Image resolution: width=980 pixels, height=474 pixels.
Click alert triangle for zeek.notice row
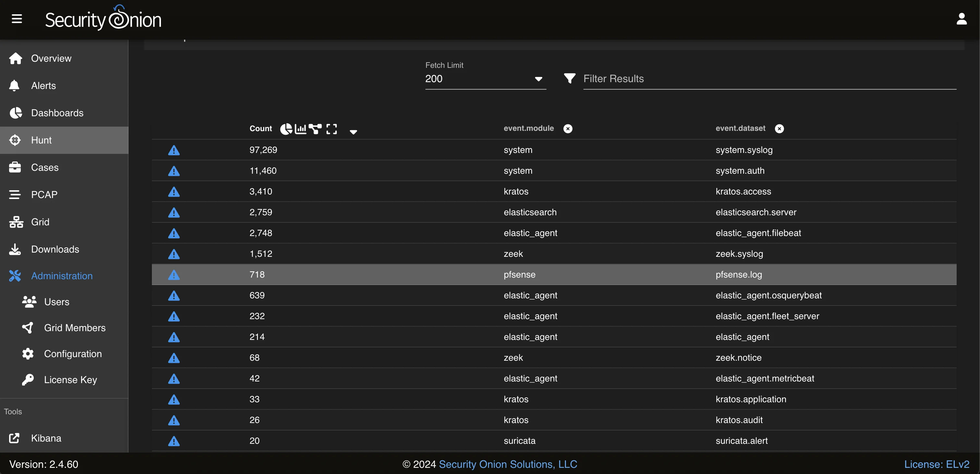pyautogui.click(x=174, y=358)
